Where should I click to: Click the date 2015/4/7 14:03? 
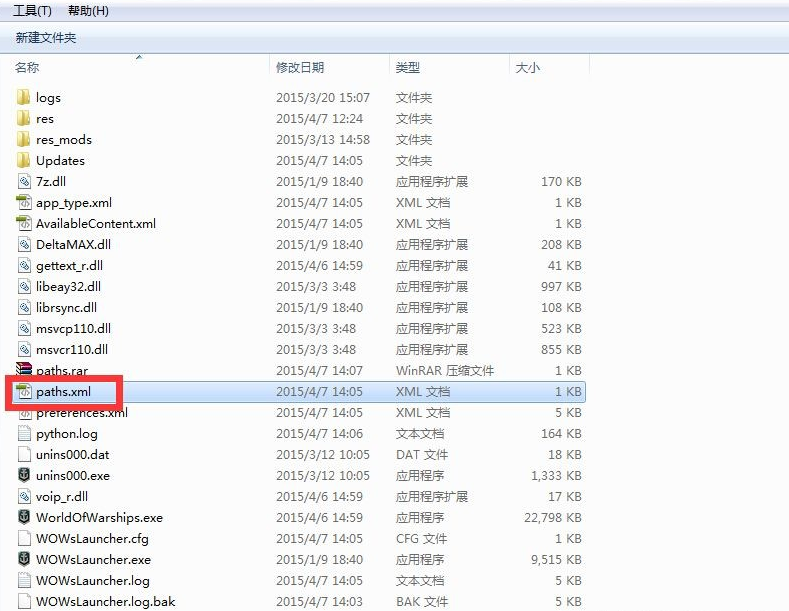319,601
